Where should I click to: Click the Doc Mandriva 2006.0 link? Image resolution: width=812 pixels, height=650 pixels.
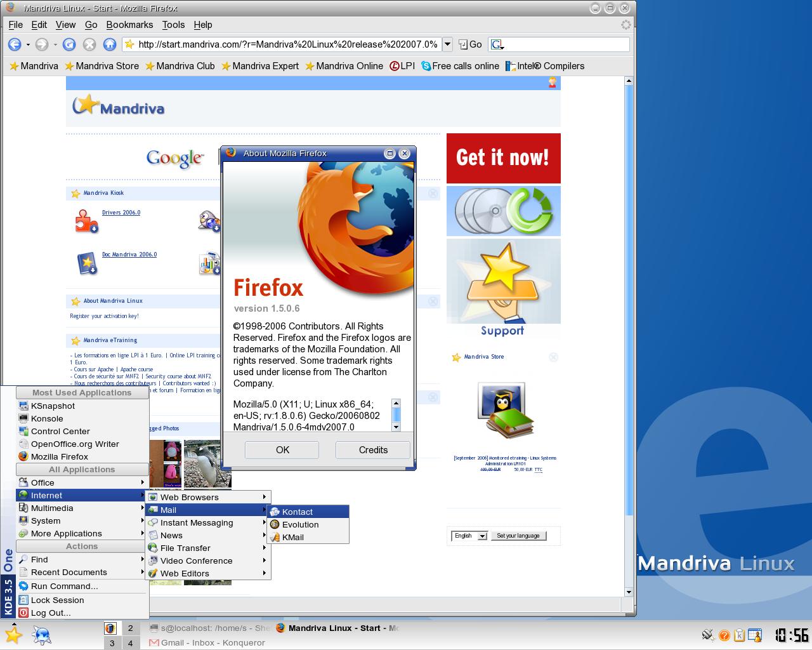click(x=129, y=255)
